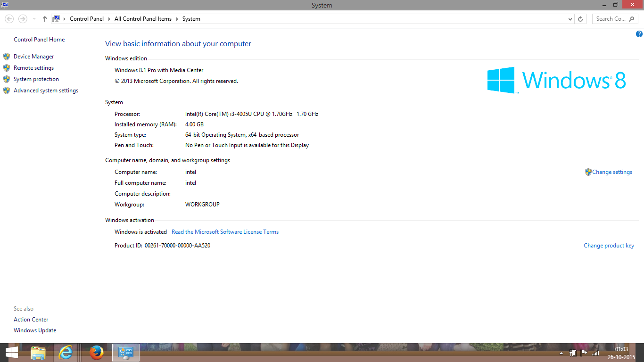
Task: Select Control Panel taskbar button
Action: 126,353
